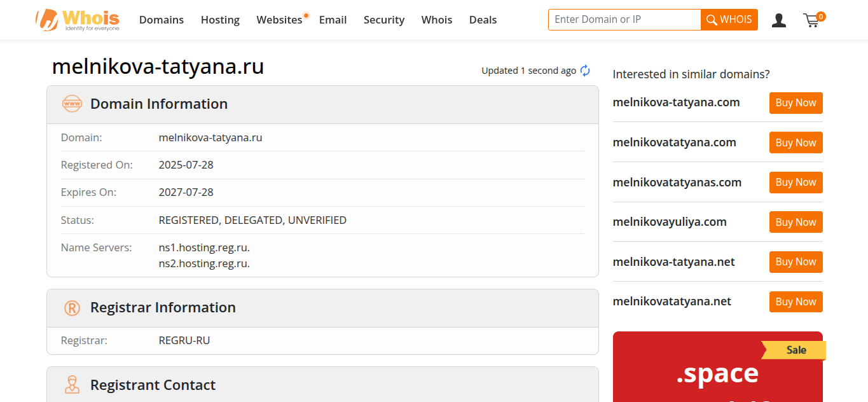
Task: Click name server ns2.hosting.reg.ru.
Action: click(x=204, y=264)
